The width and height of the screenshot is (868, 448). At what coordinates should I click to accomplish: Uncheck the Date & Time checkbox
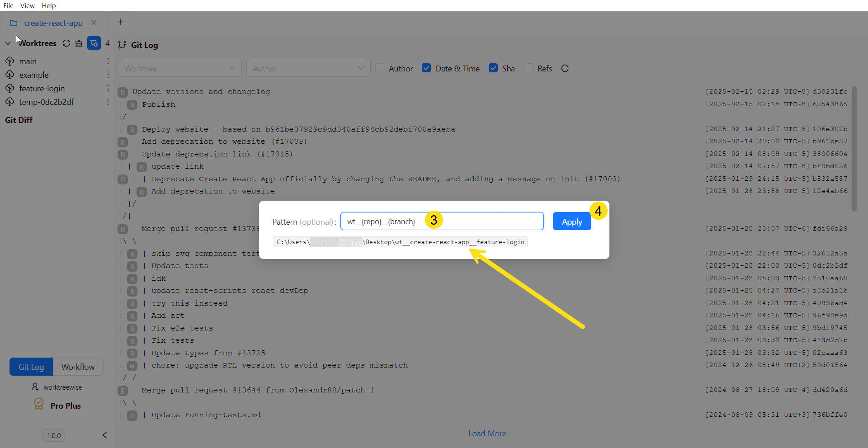[426, 68]
